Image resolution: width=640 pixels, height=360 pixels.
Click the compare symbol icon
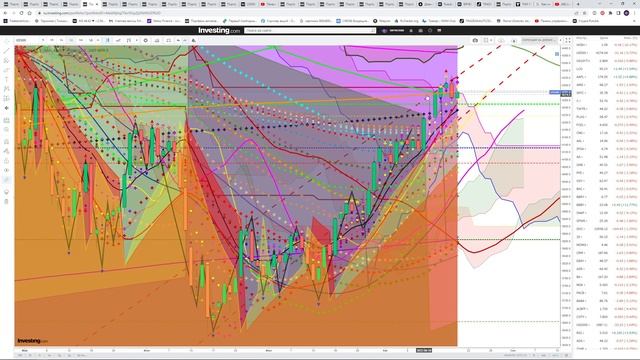(118, 40)
